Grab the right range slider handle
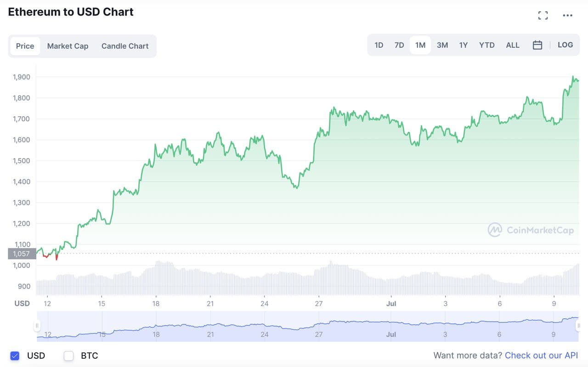 tap(579, 326)
